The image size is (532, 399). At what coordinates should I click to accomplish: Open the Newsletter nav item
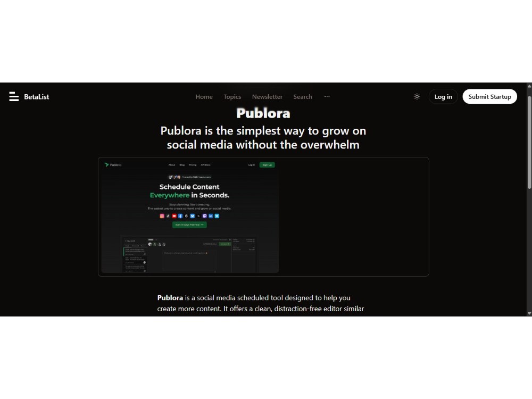click(267, 97)
